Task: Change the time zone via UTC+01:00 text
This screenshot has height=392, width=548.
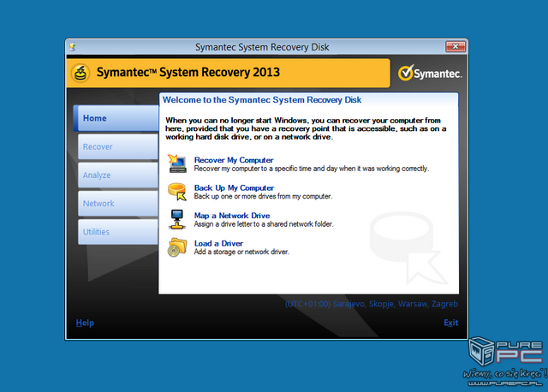Action: pyautogui.click(x=372, y=304)
